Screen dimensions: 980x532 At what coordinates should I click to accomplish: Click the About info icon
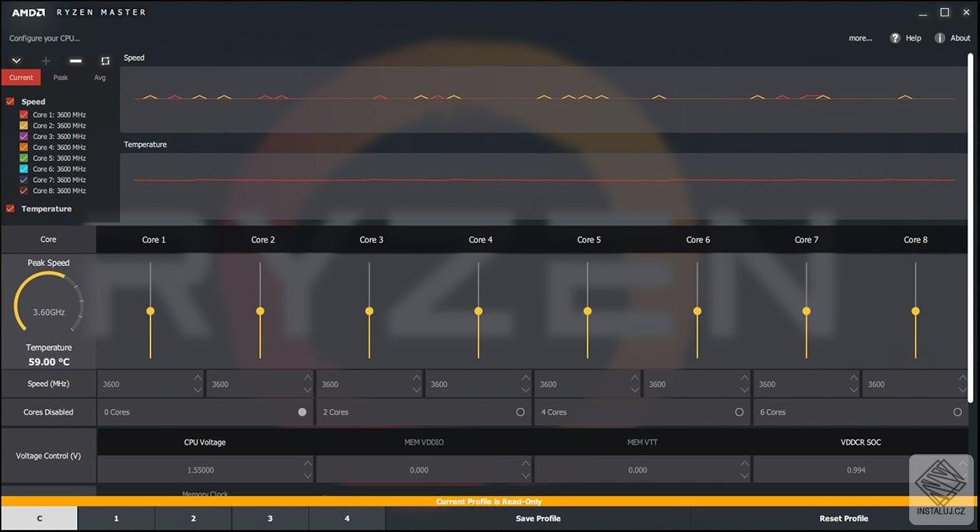940,37
